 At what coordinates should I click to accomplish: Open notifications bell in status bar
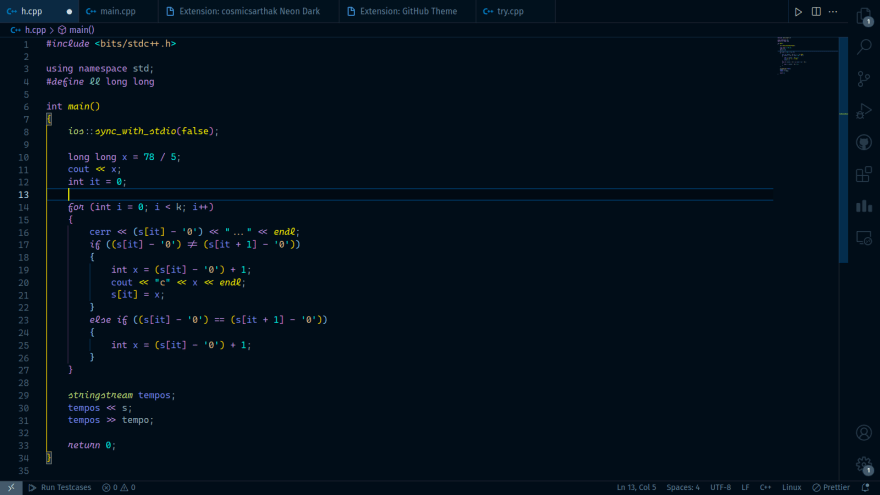[865, 488]
